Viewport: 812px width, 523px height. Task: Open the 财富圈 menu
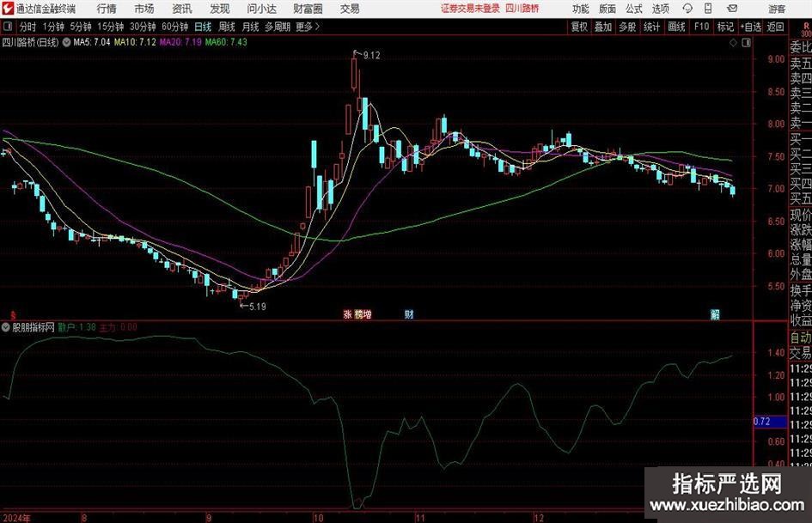308,9
